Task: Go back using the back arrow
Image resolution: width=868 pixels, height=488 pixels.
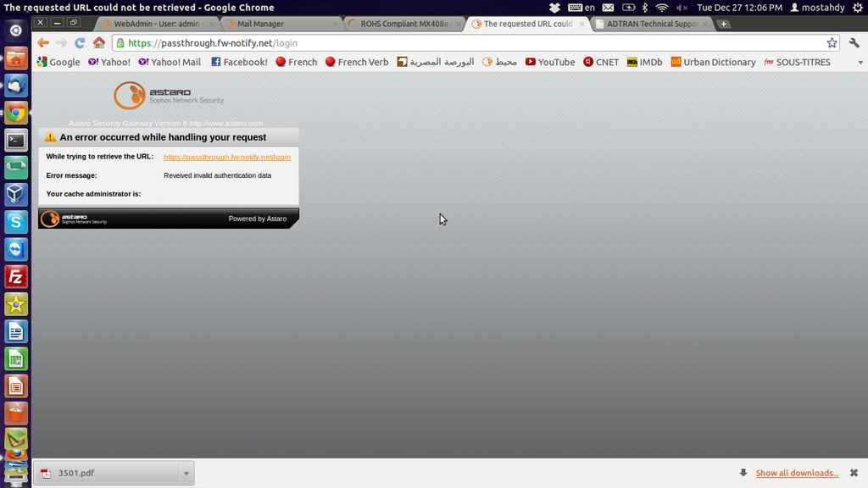Action: 43,42
